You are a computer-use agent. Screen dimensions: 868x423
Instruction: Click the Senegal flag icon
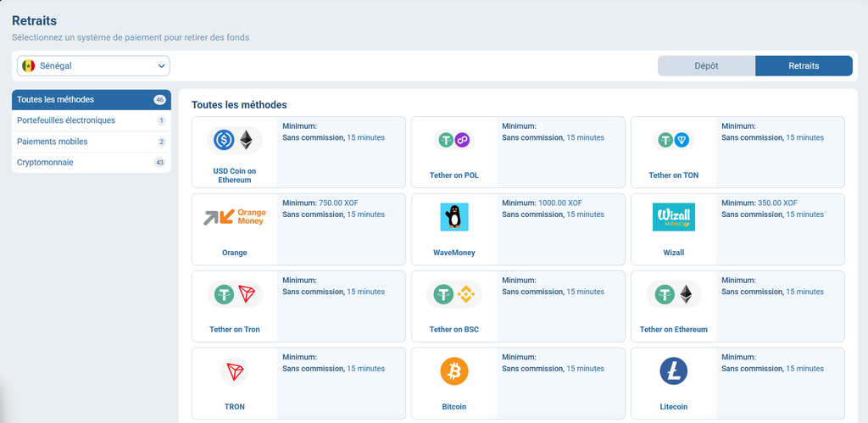(x=28, y=66)
